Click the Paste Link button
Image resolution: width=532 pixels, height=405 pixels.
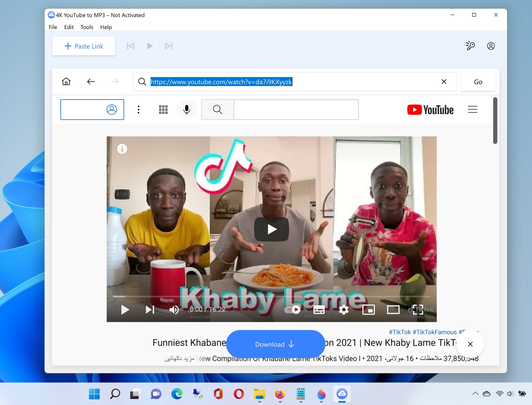[x=83, y=46]
